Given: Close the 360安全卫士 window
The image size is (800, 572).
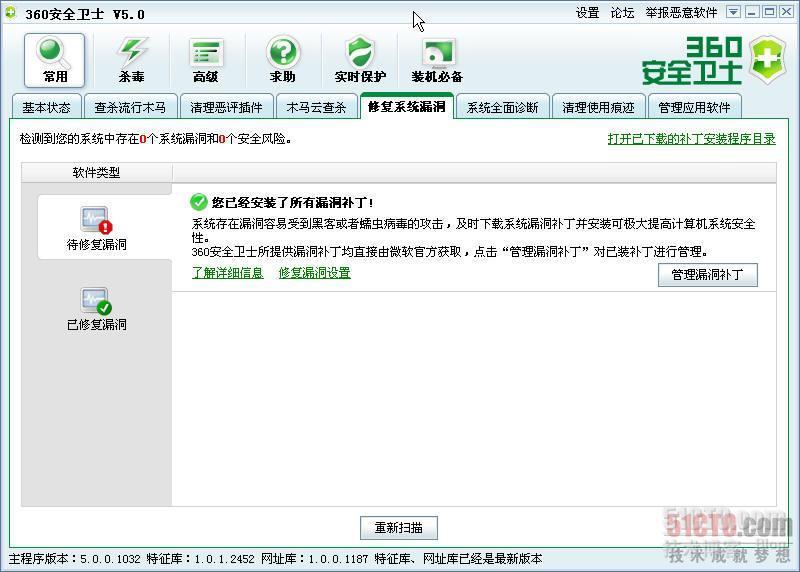Looking at the screenshot, I should click(x=786, y=12).
